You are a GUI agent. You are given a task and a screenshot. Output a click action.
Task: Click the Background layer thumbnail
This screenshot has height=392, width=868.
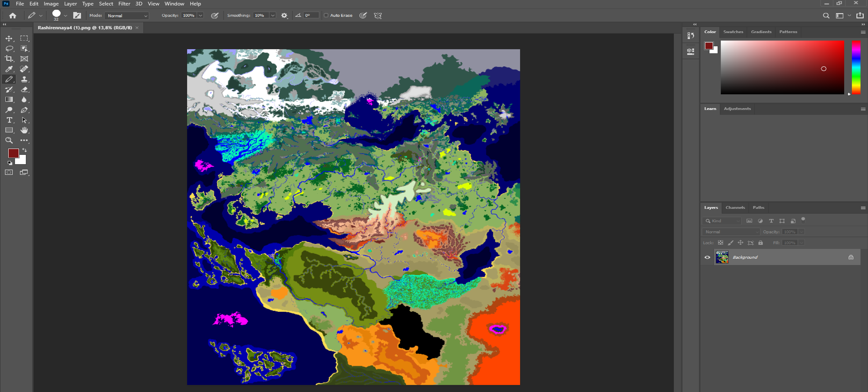[x=722, y=257]
